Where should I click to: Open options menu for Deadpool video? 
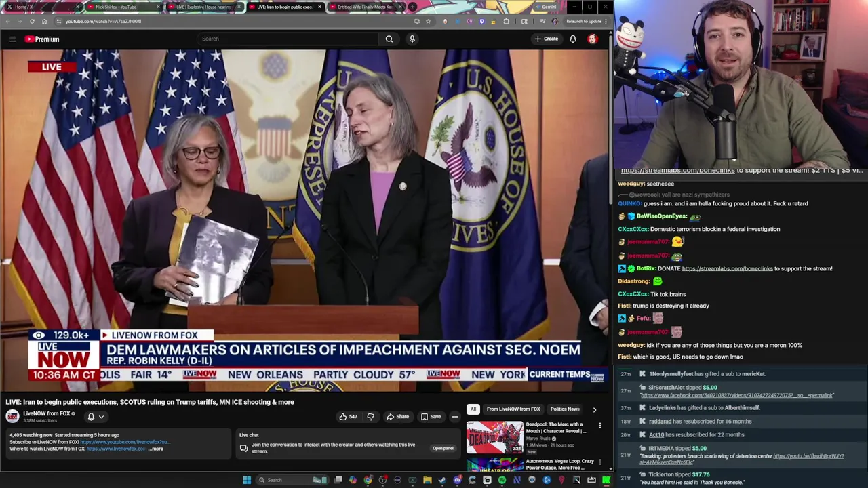599,426
